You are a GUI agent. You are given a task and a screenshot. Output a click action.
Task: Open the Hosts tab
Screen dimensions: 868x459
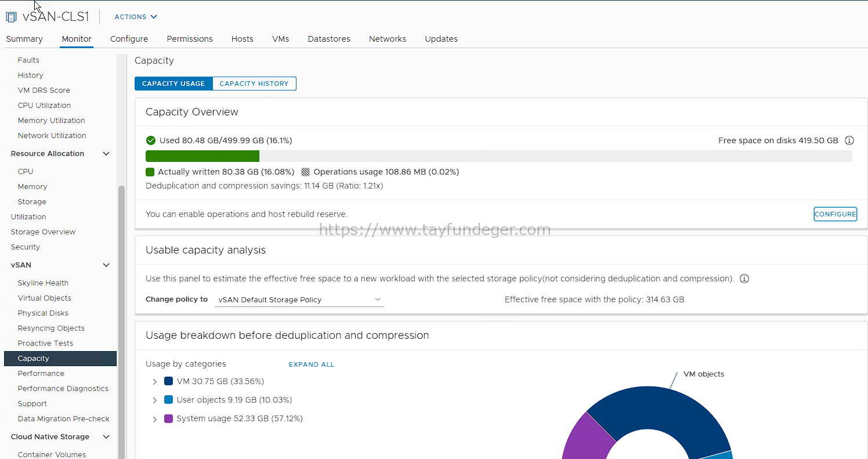click(242, 39)
